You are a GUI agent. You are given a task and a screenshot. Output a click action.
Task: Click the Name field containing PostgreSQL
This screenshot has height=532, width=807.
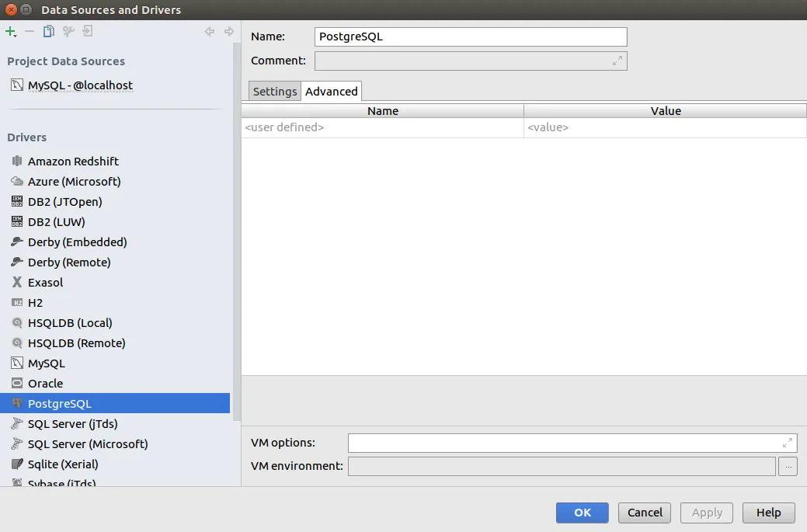pyautogui.click(x=471, y=37)
